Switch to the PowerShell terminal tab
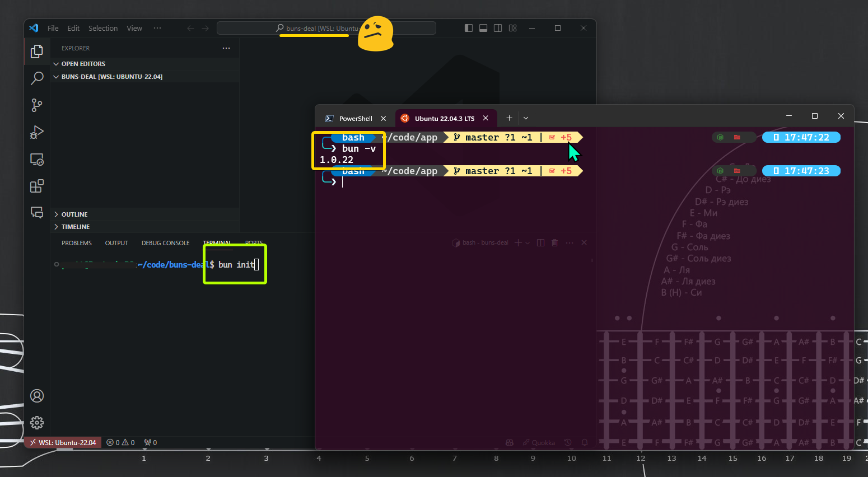The image size is (868, 477). [355, 119]
